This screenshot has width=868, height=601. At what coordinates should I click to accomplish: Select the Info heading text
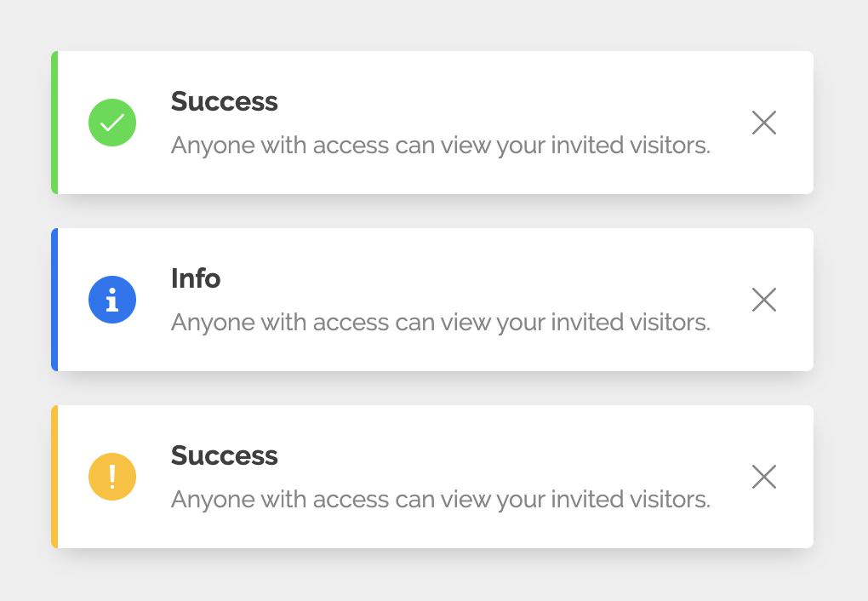[196, 278]
